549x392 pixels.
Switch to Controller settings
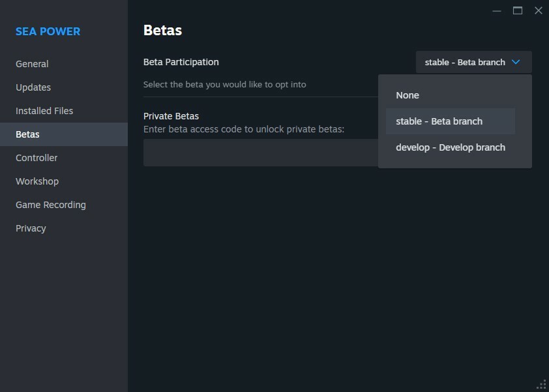[x=37, y=158]
